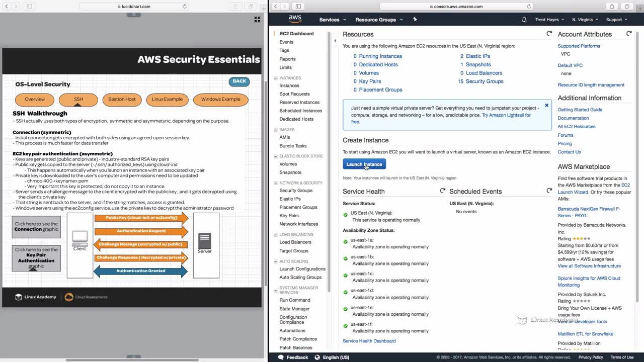
Task: Click the language globe icon in footer
Action: tap(317, 357)
